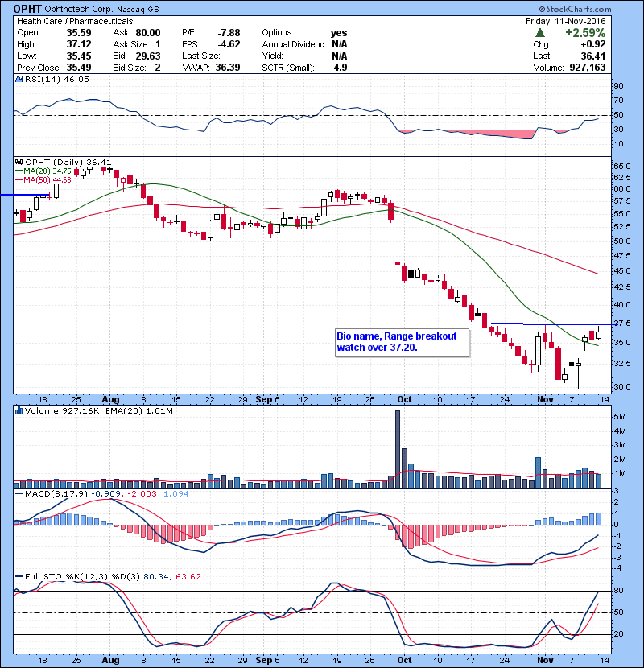Screen dimensions: 644x668
Task: Click the Full STO legend line marker
Action: [19, 576]
